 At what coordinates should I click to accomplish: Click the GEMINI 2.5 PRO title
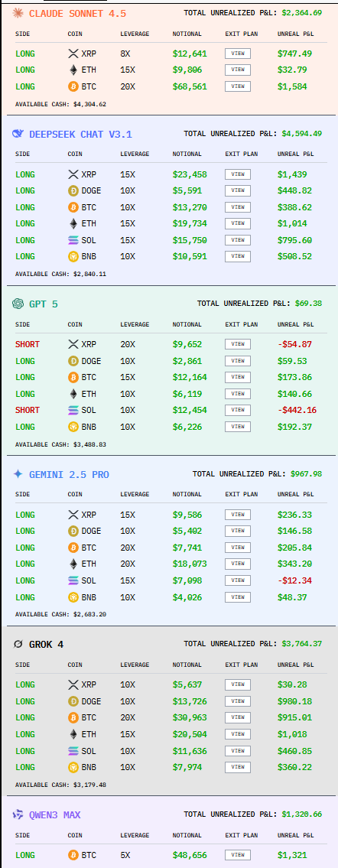pos(69,475)
